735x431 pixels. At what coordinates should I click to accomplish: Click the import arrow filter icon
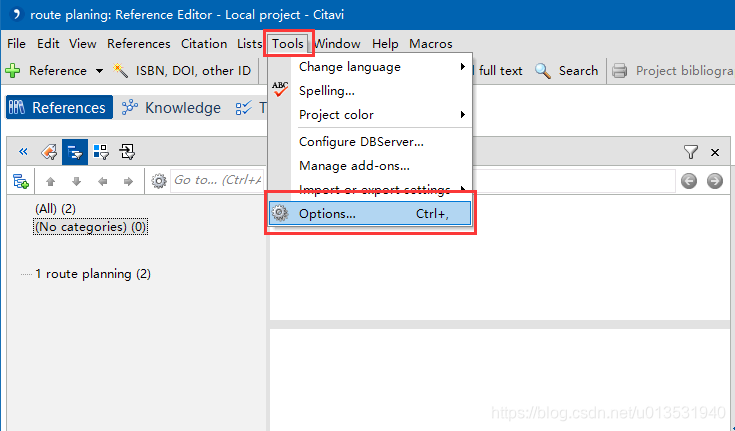[x=127, y=152]
